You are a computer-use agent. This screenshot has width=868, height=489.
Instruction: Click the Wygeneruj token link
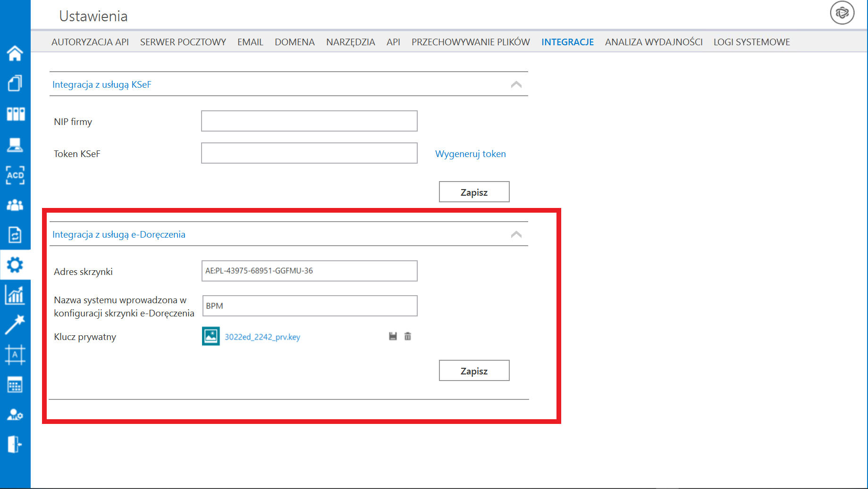coord(470,154)
